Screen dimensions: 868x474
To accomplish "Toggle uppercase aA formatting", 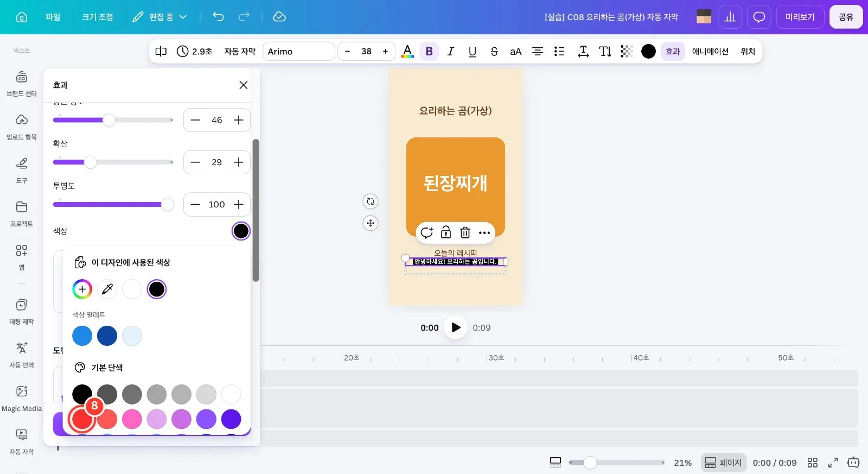I will click(x=515, y=52).
